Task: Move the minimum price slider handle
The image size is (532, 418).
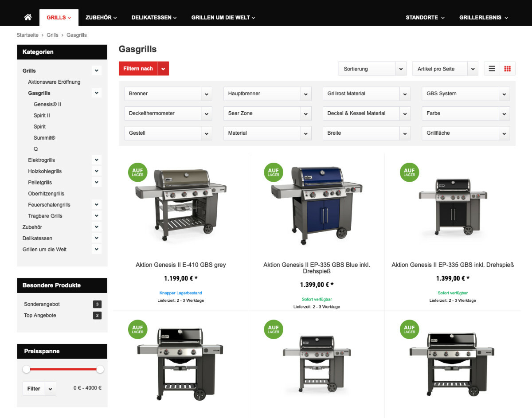Action: [27, 369]
